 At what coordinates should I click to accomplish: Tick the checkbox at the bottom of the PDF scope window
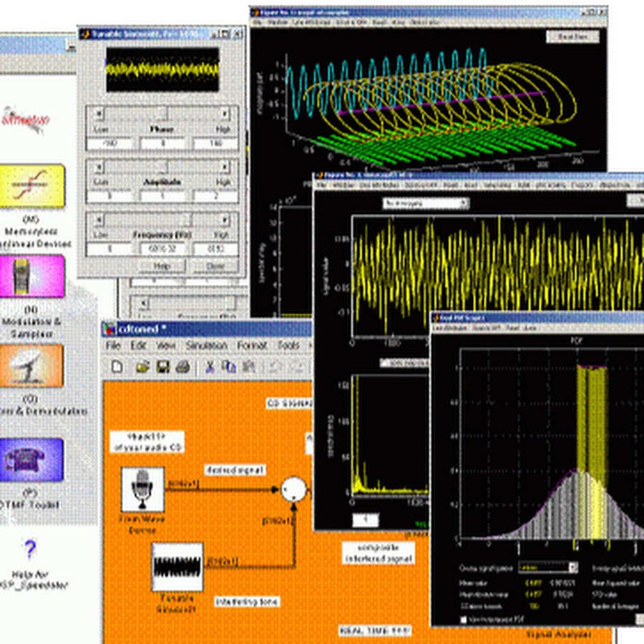tap(464, 619)
